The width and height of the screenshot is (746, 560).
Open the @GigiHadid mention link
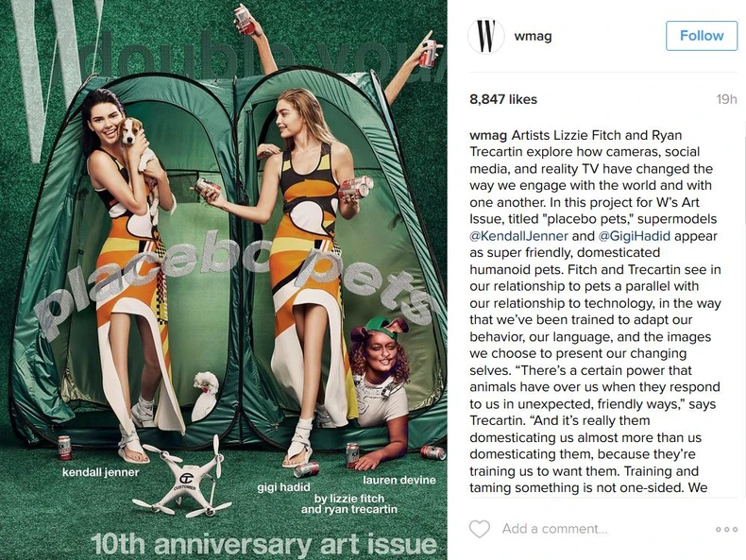(634, 236)
